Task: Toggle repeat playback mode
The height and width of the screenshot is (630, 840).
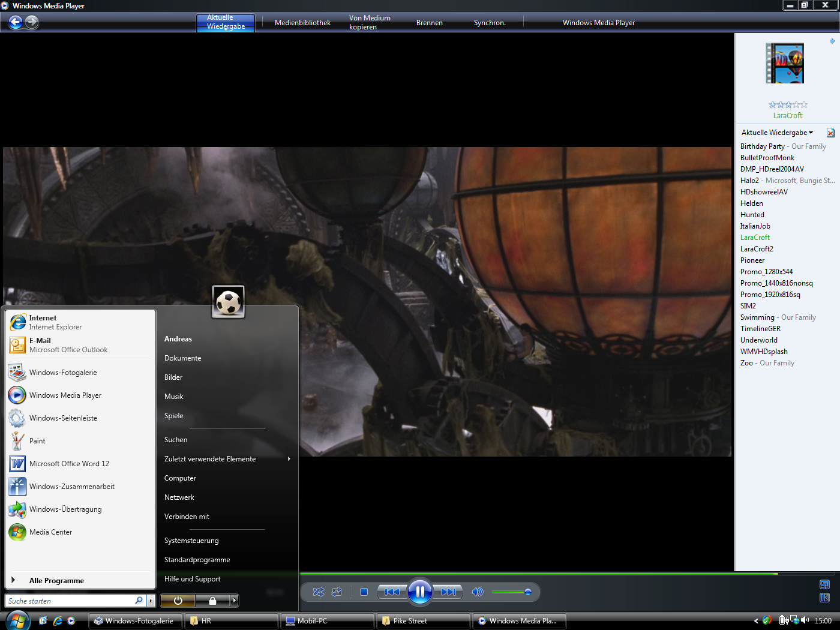Action: (x=337, y=592)
